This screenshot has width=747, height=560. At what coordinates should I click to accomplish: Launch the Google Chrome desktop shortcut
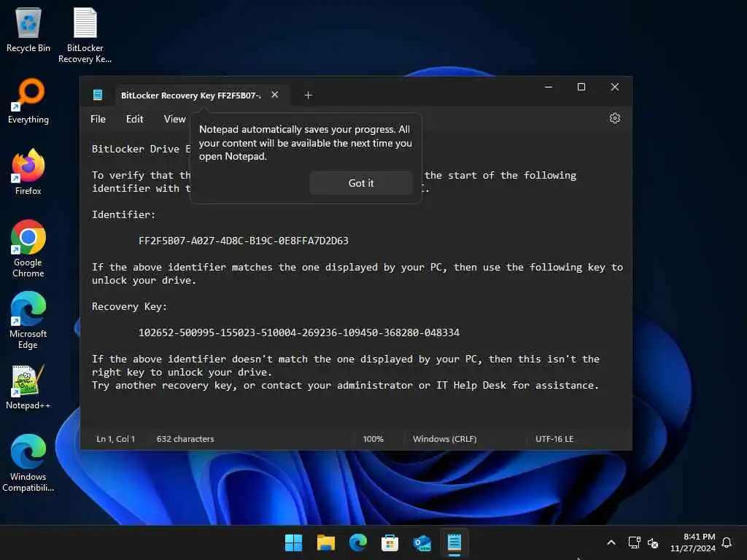point(28,249)
